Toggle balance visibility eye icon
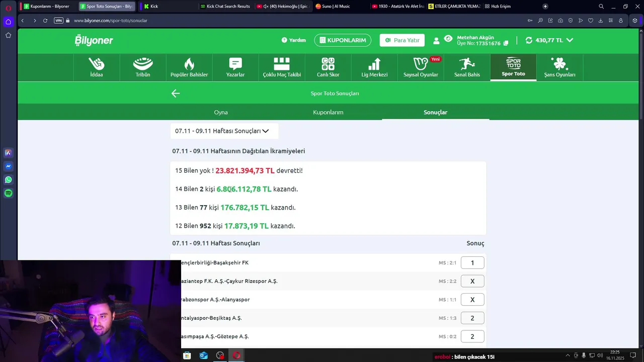This screenshot has height=362, width=644. coord(448,38)
